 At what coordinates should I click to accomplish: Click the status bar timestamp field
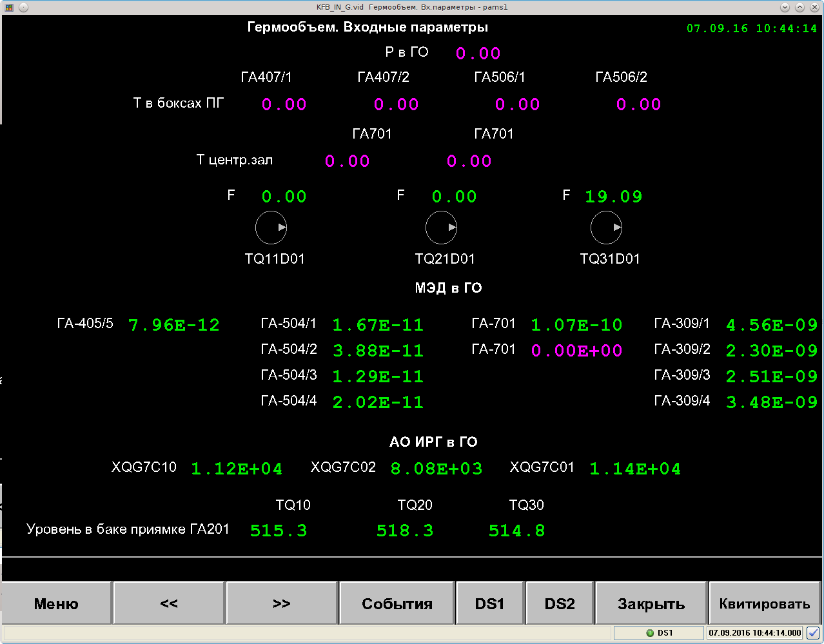tap(755, 633)
